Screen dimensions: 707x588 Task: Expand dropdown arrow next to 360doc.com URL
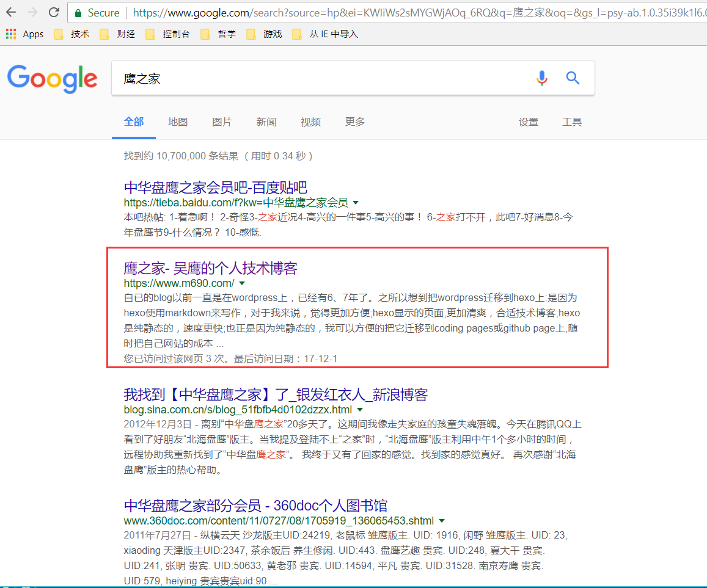[442, 521]
